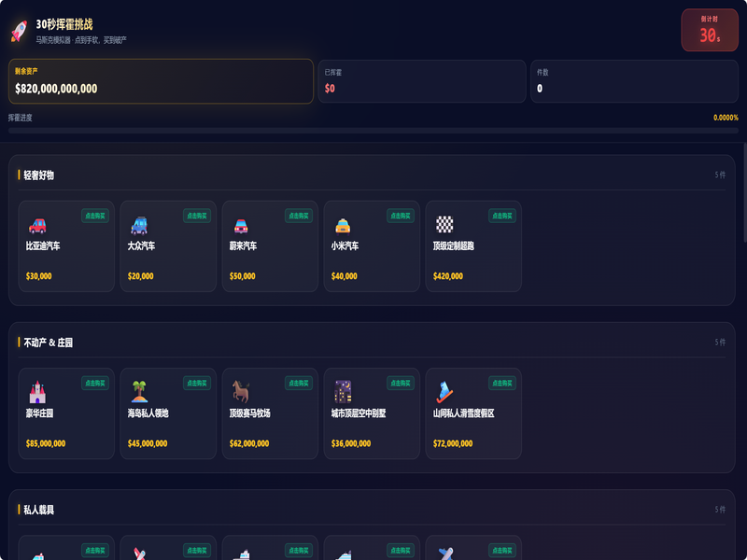Click the red car icon for 比亚迪汽车

(x=37, y=226)
